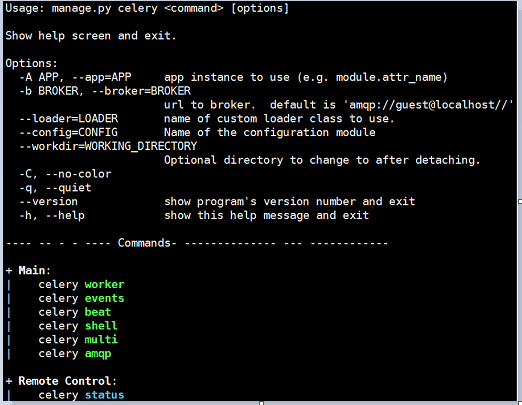Click the green 'multi' command text
522x405 pixels.
[x=101, y=340]
